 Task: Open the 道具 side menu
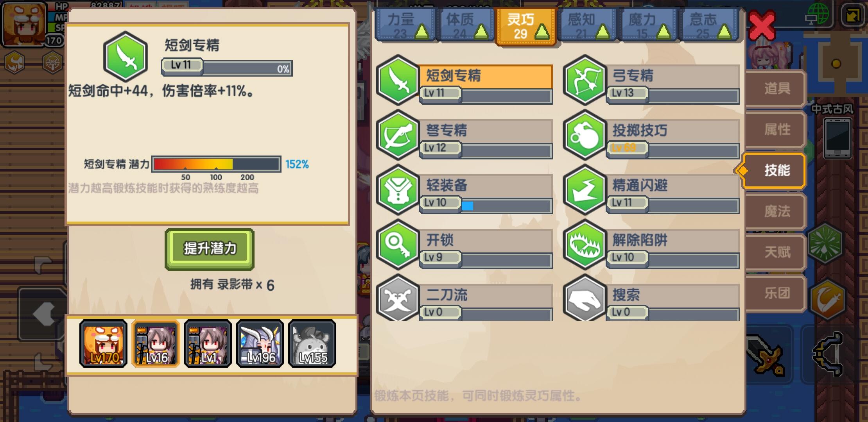tap(776, 89)
